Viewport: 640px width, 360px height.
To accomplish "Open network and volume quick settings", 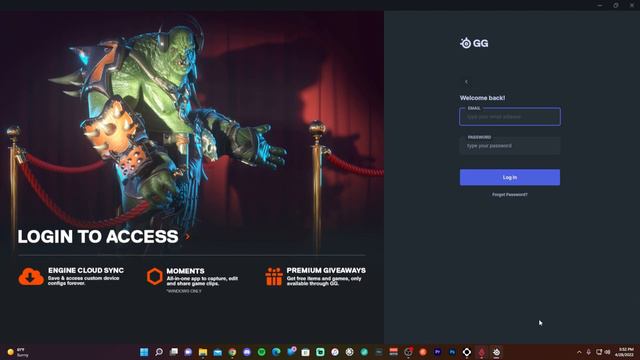I will click(603, 352).
